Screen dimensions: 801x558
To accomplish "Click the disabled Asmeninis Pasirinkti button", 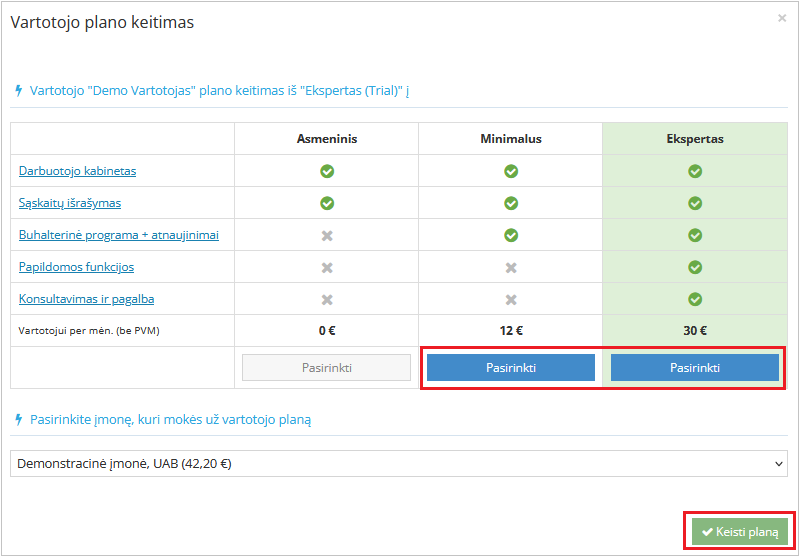I will (327, 368).
